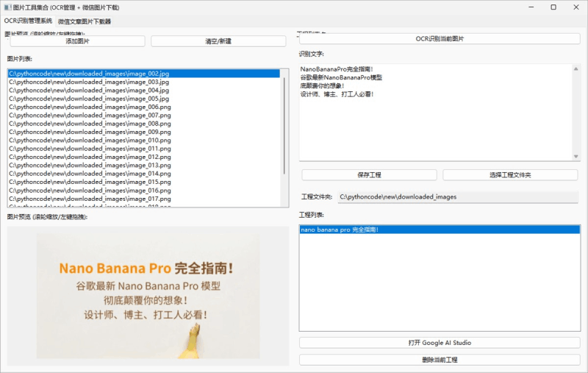Click the recognized text scroll-down arrow
The height and width of the screenshot is (373, 588).
(576, 157)
